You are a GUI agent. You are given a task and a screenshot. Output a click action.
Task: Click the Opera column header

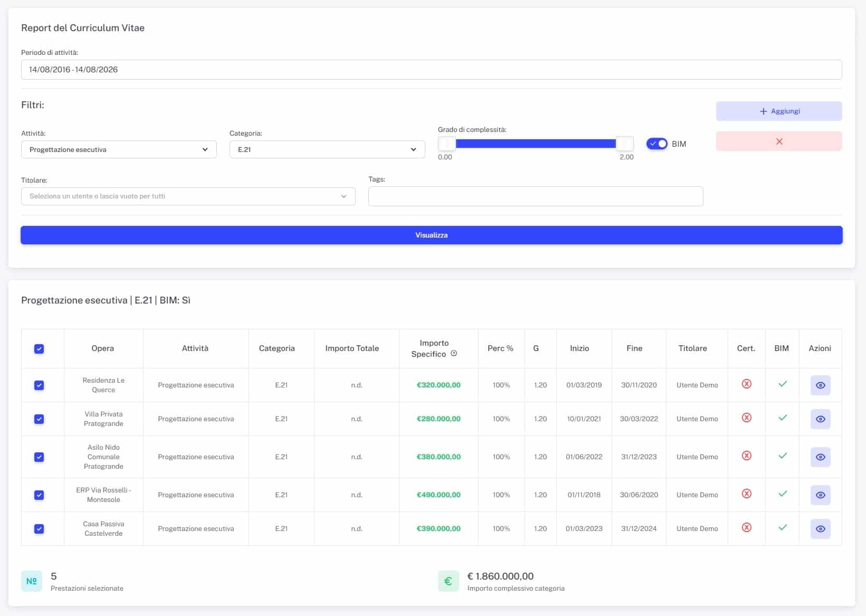pos(103,348)
